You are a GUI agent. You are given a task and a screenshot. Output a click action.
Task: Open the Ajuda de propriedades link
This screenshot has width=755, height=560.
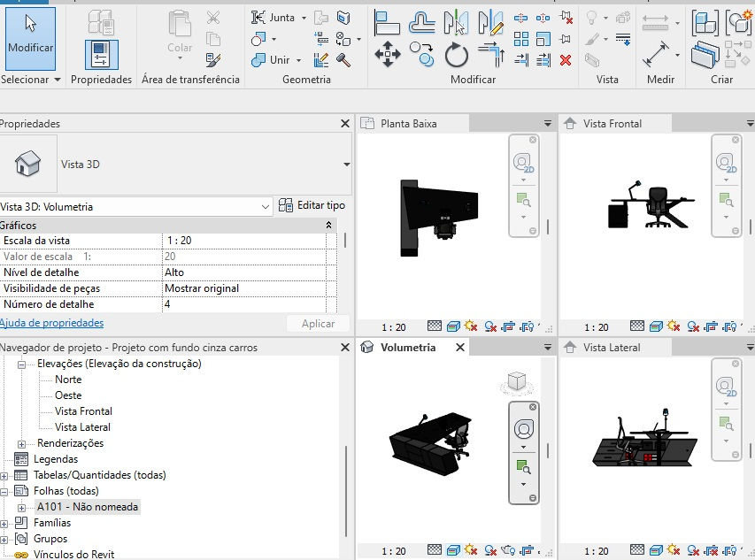click(51, 323)
